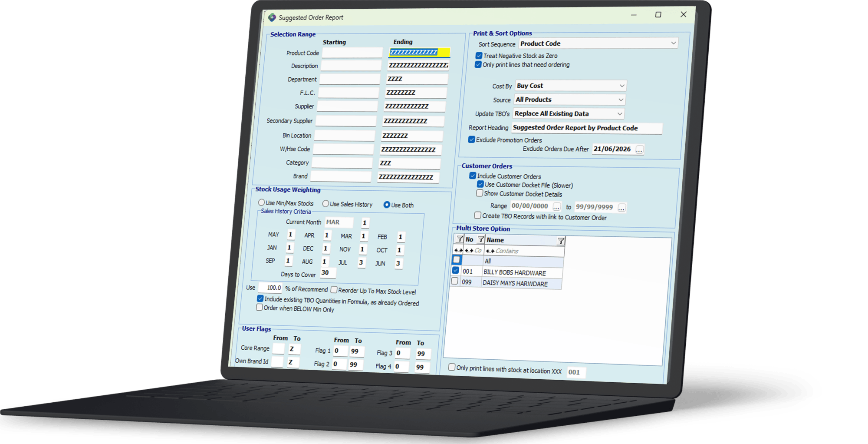Enable Reorder Up To Max Stock Level

(x=334, y=290)
